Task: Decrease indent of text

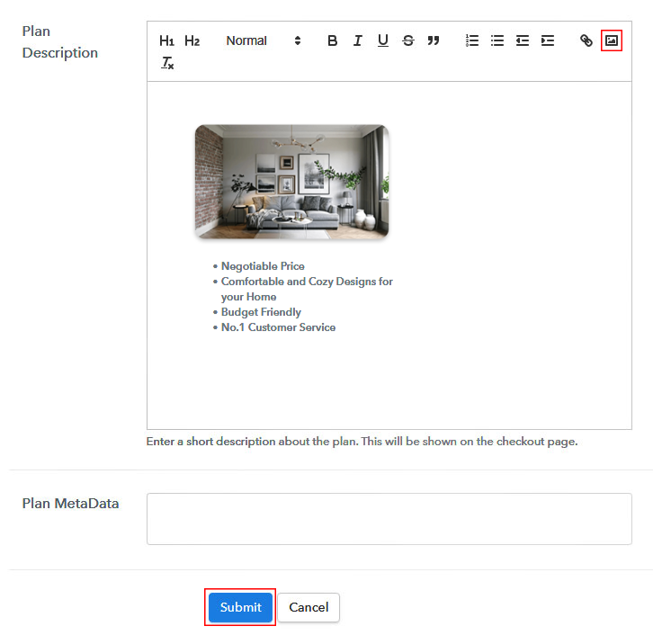Action: coord(523,40)
